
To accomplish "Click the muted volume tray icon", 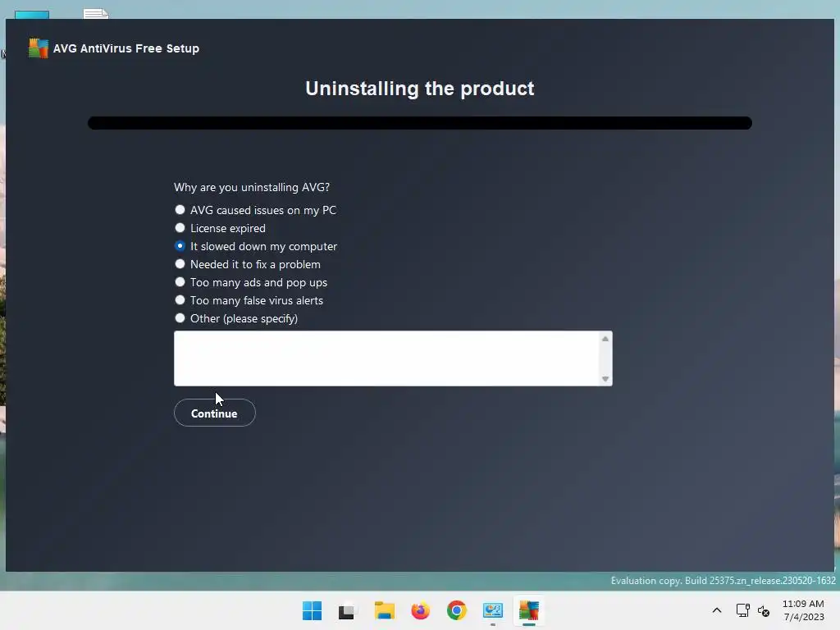I will click(764, 610).
